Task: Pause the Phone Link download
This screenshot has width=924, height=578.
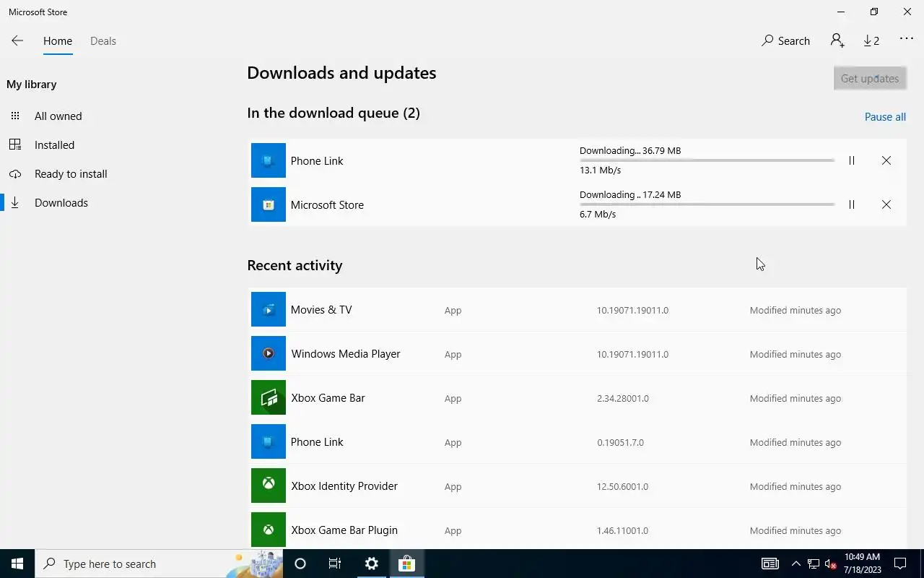Action: tap(852, 160)
